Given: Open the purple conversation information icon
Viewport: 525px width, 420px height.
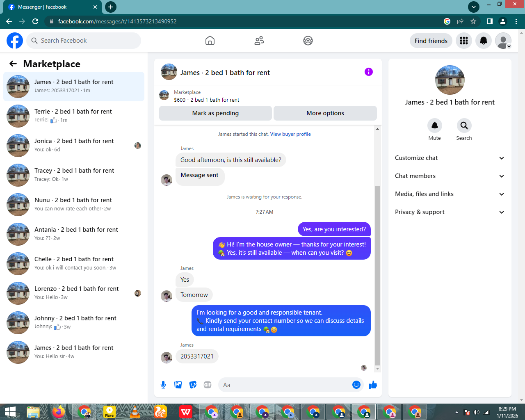Looking at the screenshot, I should coord(369,72).
